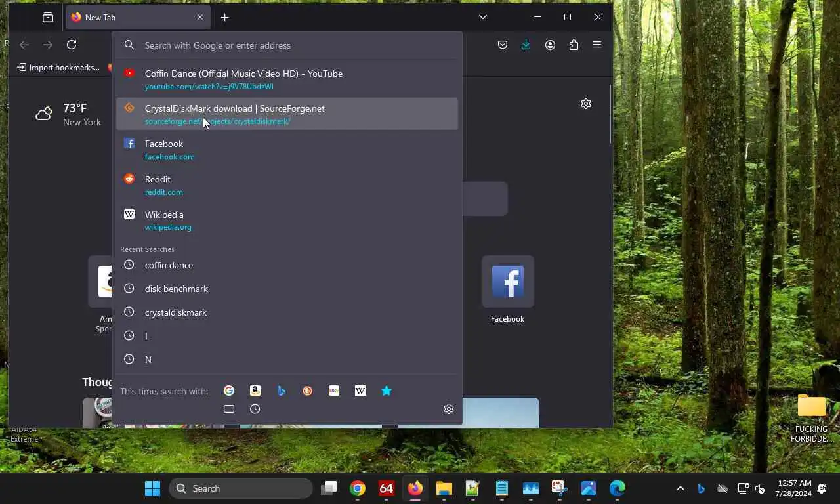This screenshot has height=504, width=840.
Task: Search this time with Amazon icon
Action: point(255,390)
